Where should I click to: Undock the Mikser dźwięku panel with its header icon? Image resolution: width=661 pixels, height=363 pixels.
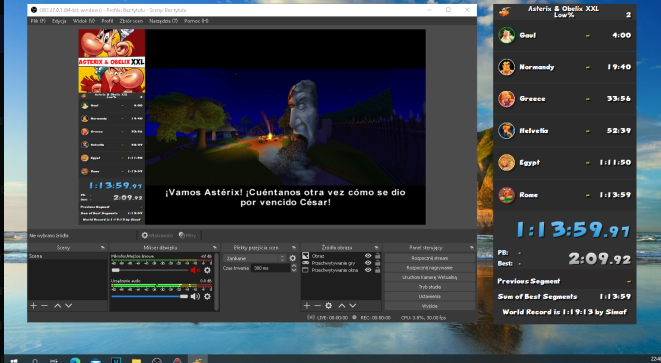[215, 247]
